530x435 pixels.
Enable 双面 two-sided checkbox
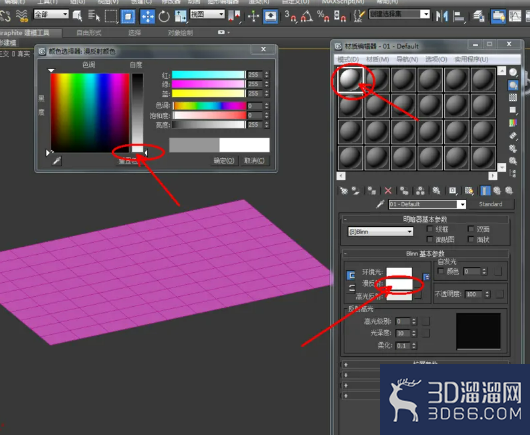(471, 229)
